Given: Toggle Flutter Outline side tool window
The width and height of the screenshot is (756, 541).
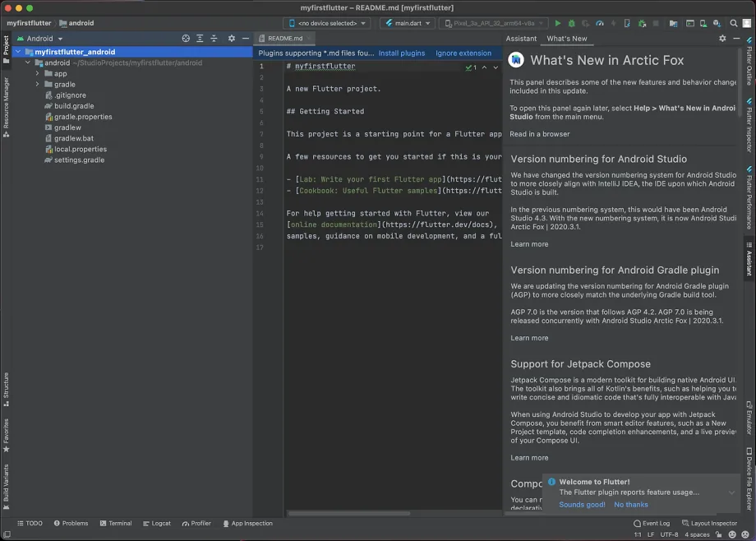Looking at the screenshot, I should (x=749, y=61).
